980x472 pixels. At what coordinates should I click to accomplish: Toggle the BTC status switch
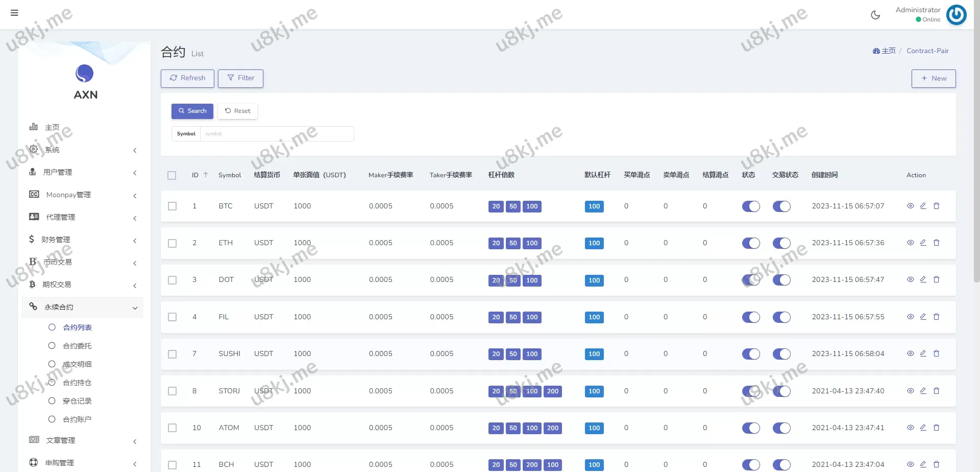(x=751, y=206)
